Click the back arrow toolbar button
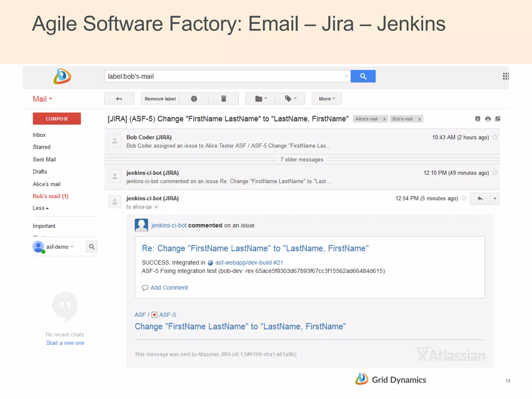Screen dimensions: 532x399 click(119, 99)
